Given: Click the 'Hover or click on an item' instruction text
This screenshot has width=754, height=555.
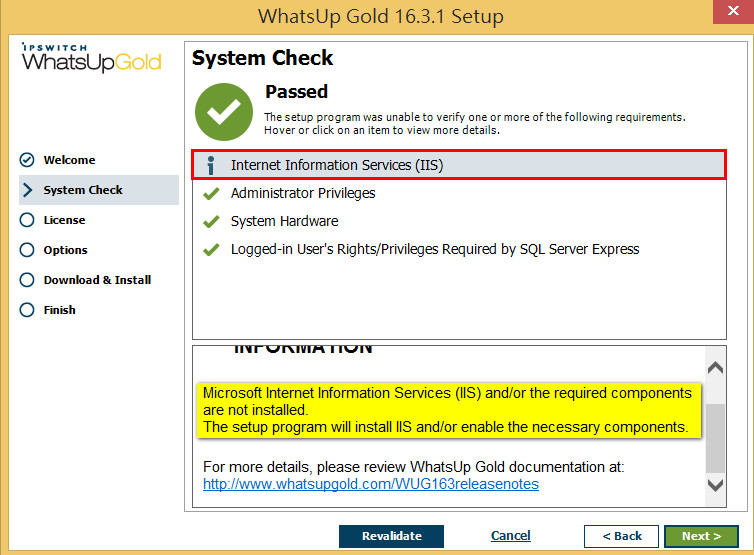Looking at the screenshot, I should tap(382, 130).
